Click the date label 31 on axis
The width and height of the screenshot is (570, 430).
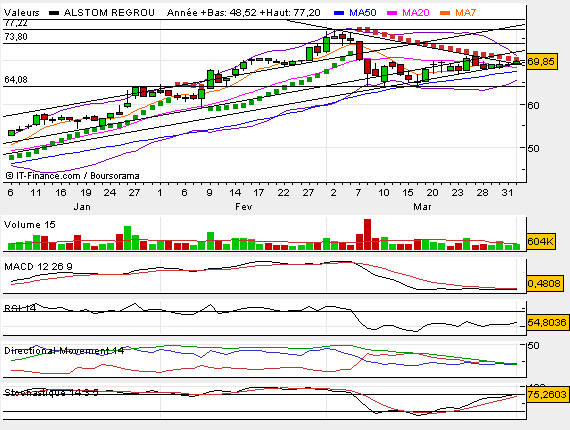point(507,193)
